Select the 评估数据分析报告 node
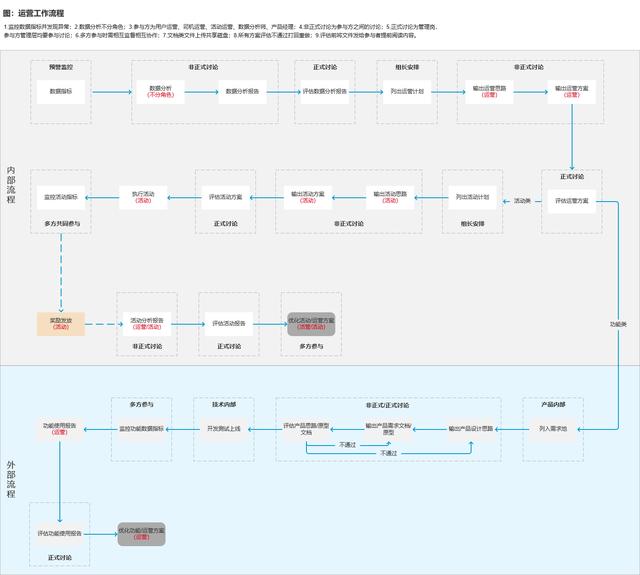 tap(325, 92)
